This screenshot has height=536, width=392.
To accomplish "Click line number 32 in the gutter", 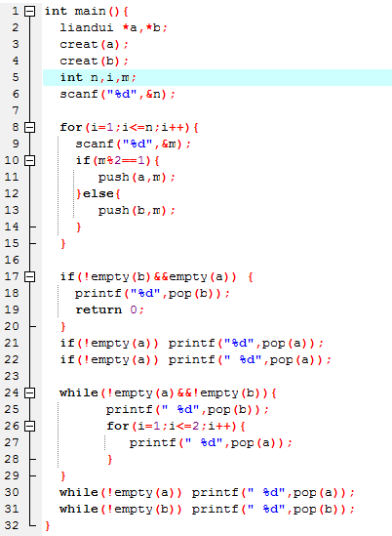I will [x=12, y=525].
